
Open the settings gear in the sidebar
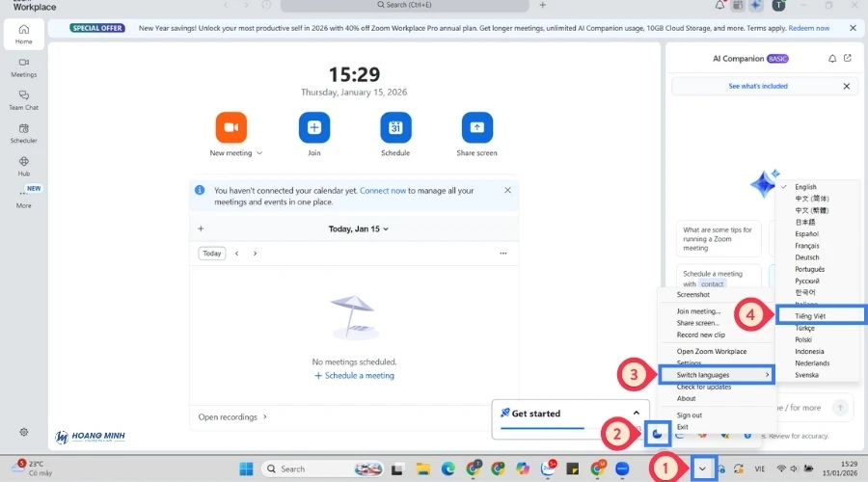24,432
